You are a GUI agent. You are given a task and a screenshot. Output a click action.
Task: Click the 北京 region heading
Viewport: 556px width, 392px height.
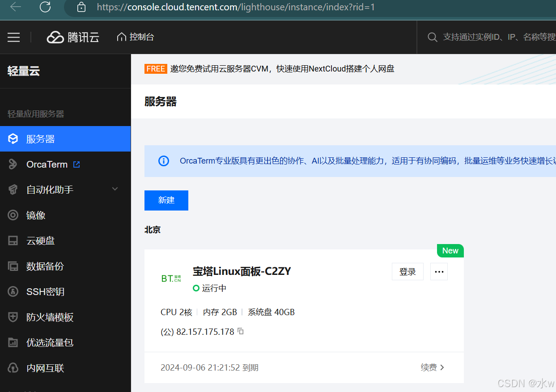tap(153, 230)
